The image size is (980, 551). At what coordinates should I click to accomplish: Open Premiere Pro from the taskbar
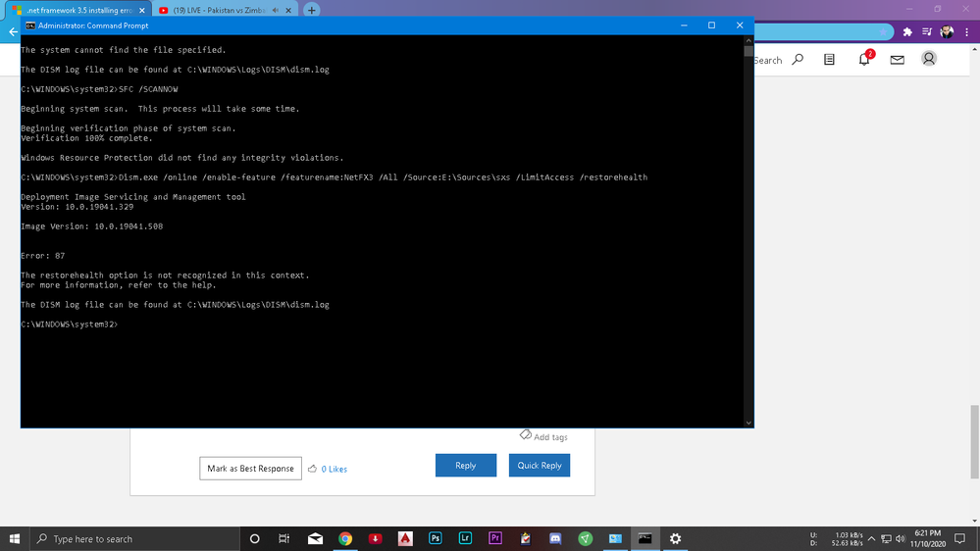click(x=495, y=538)
